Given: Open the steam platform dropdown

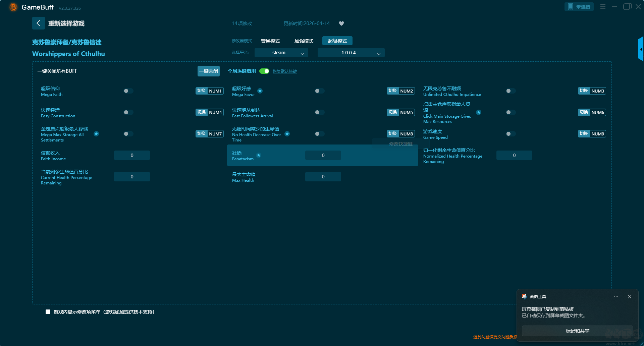Looking at the screenshot, I should tap(281, 53).
